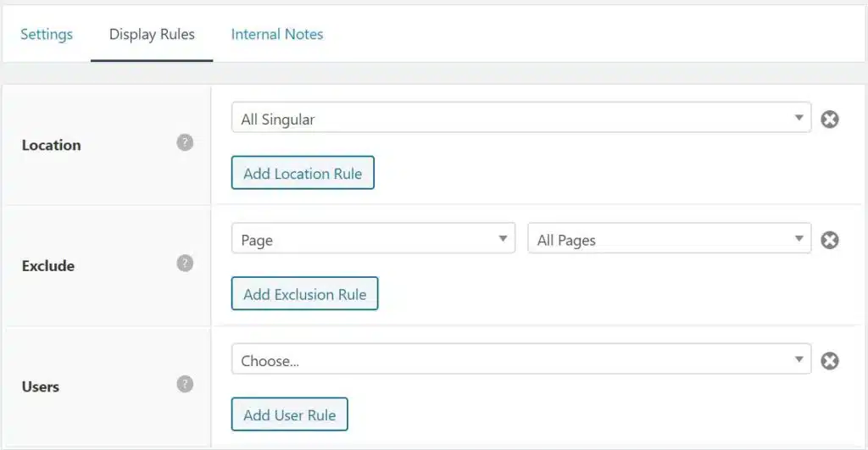Open help tooltip for Location
This screenshot has width=868, height=450.
[185, 142]
